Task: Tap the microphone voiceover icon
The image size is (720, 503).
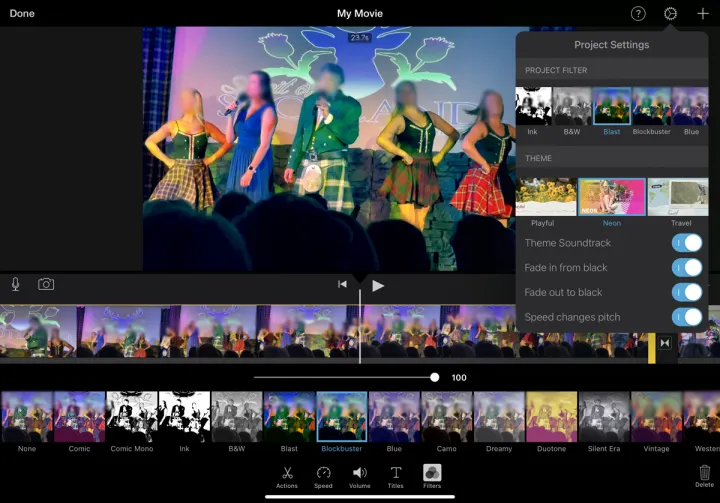Action: click(x=16, y=284)
